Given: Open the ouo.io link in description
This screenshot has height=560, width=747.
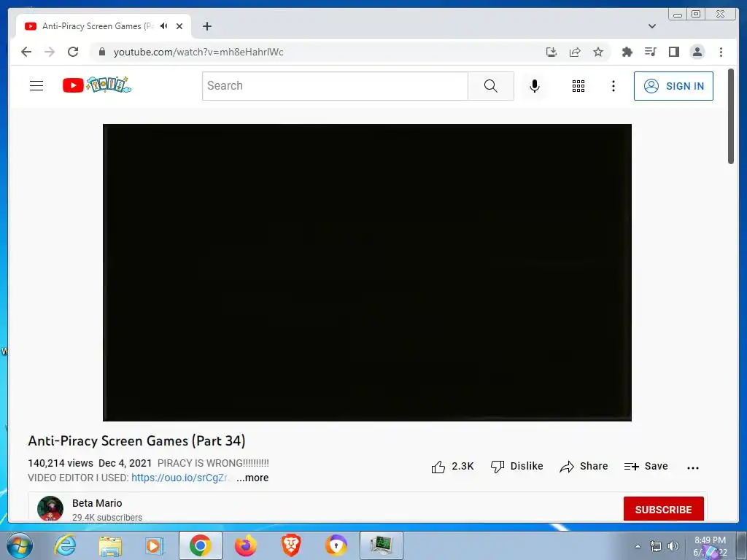Looking at the screenshot, I should click(x=179, y=478).
